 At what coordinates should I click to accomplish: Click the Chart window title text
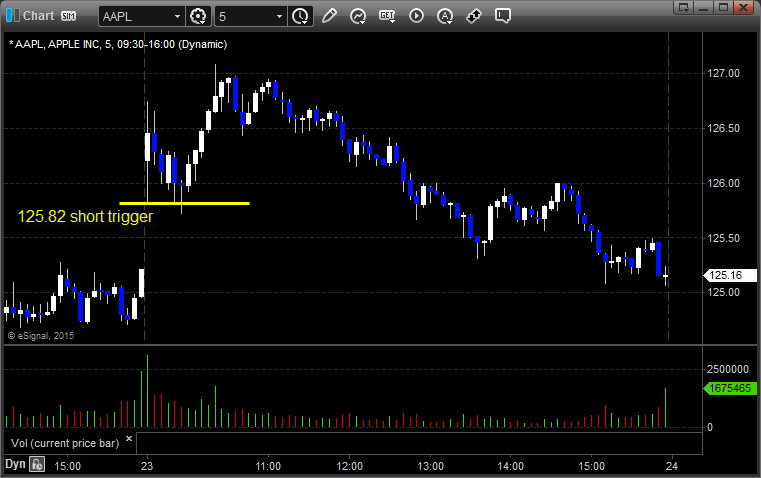[x=39, y=16]
